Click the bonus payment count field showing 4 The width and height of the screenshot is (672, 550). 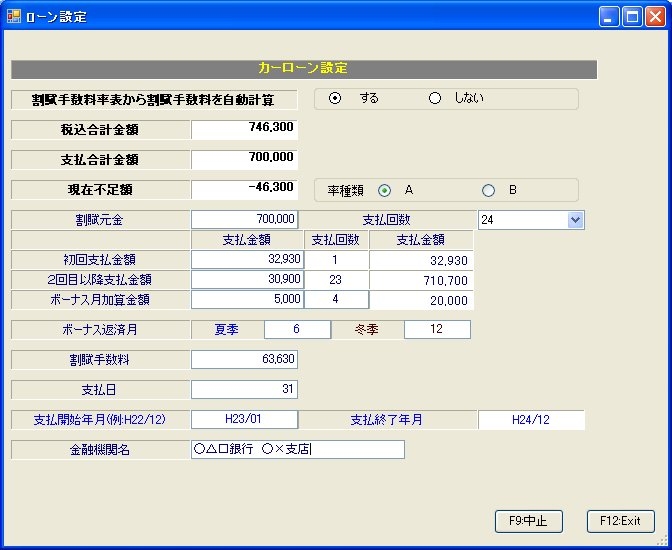pos(336,299)
